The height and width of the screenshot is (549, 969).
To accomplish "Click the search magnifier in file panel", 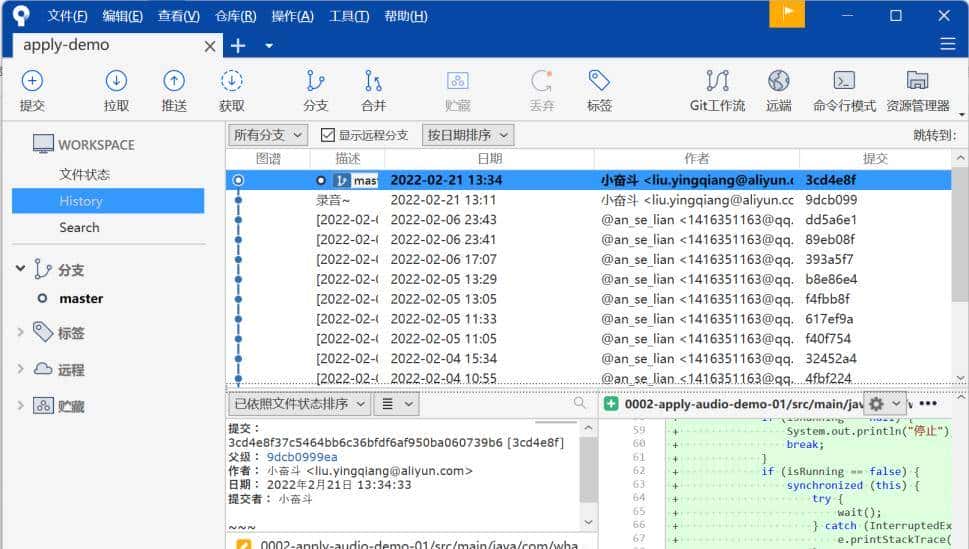I will (x=579, y=403).
